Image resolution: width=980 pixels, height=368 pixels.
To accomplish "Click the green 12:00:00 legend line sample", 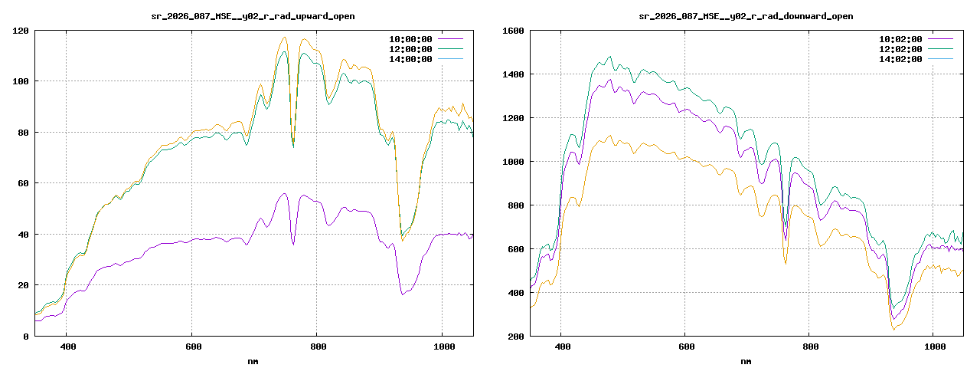I will [x=451, y=49].
